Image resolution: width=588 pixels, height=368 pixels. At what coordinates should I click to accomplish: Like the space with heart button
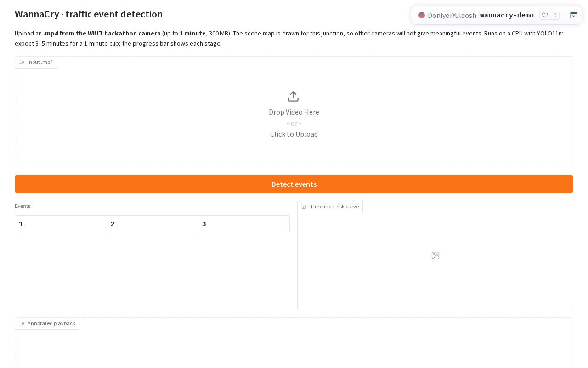tap(545, 15)
